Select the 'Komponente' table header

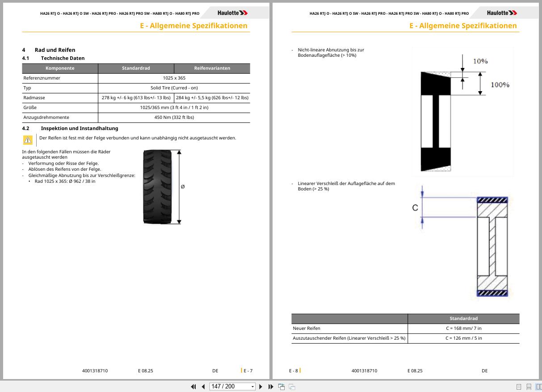[60, 68]
